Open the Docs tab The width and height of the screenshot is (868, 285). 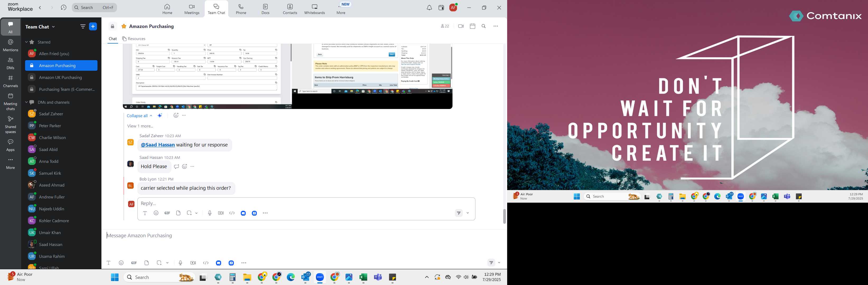click(265, 9)
